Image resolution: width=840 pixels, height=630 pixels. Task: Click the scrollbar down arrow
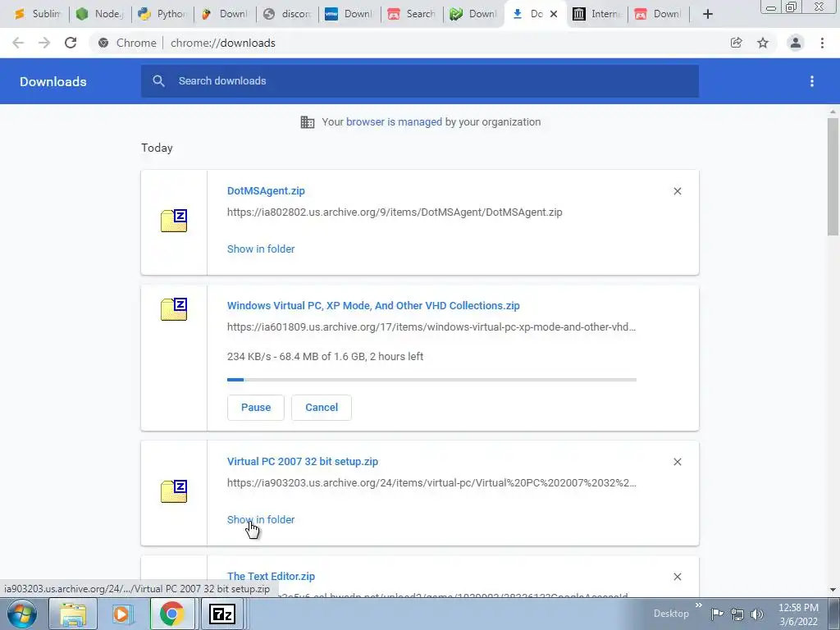point(833,590)
